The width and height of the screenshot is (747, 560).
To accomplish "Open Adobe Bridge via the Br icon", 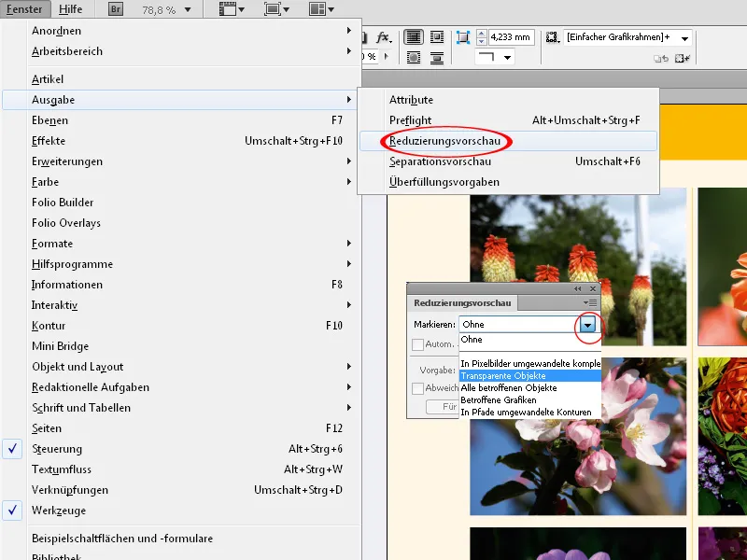I will (x=115, y=8).
